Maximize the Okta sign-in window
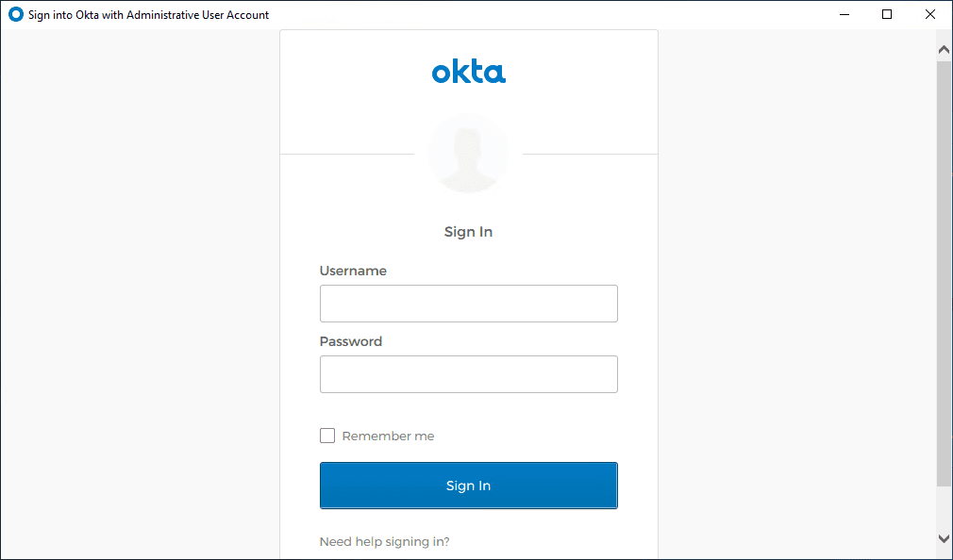The height and width of the screenshot is (560, 953). tap(887, 15)
